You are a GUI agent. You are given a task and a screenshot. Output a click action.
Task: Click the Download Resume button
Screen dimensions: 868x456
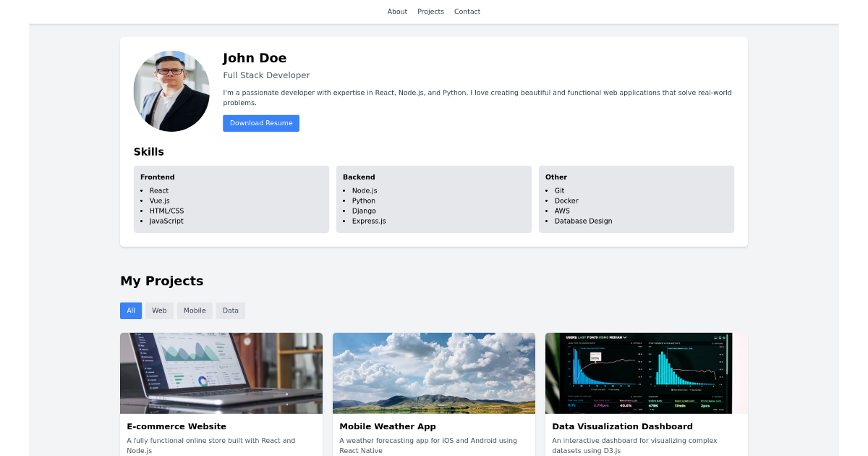(x=260, y=123)
